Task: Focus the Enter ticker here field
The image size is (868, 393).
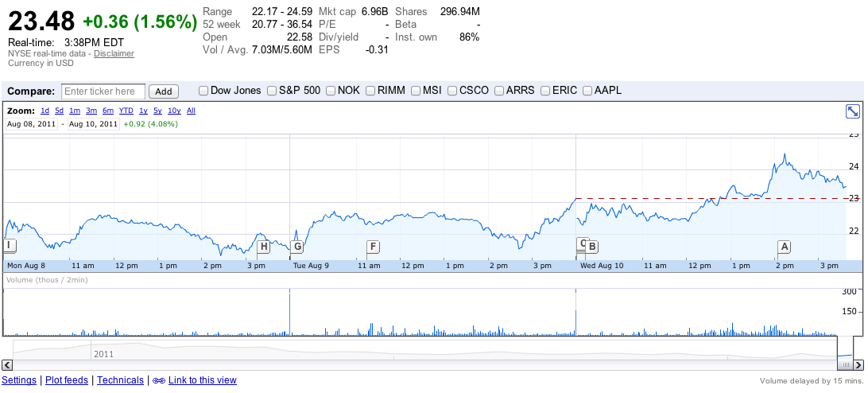Action: [103, 91]
